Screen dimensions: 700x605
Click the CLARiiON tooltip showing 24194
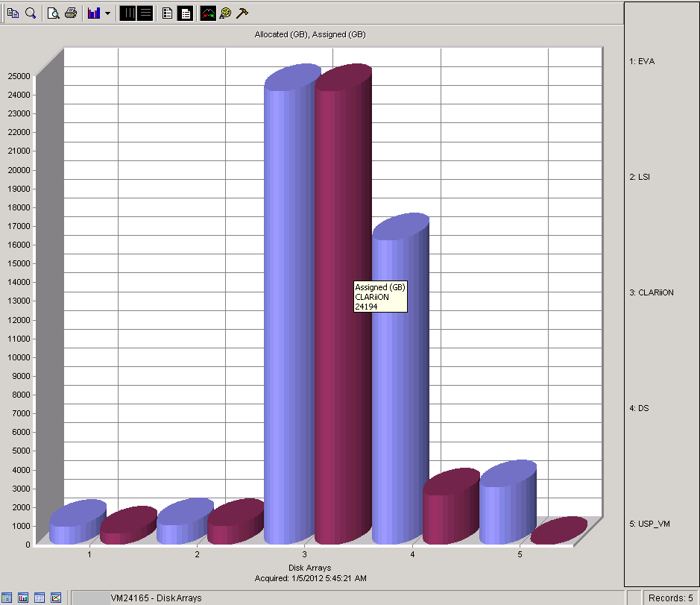coord(380,298)
